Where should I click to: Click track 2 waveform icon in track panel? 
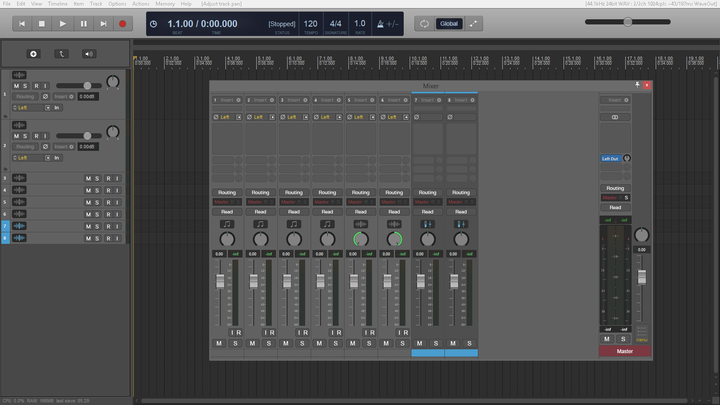pyautogui.click(x=19, y=125)
